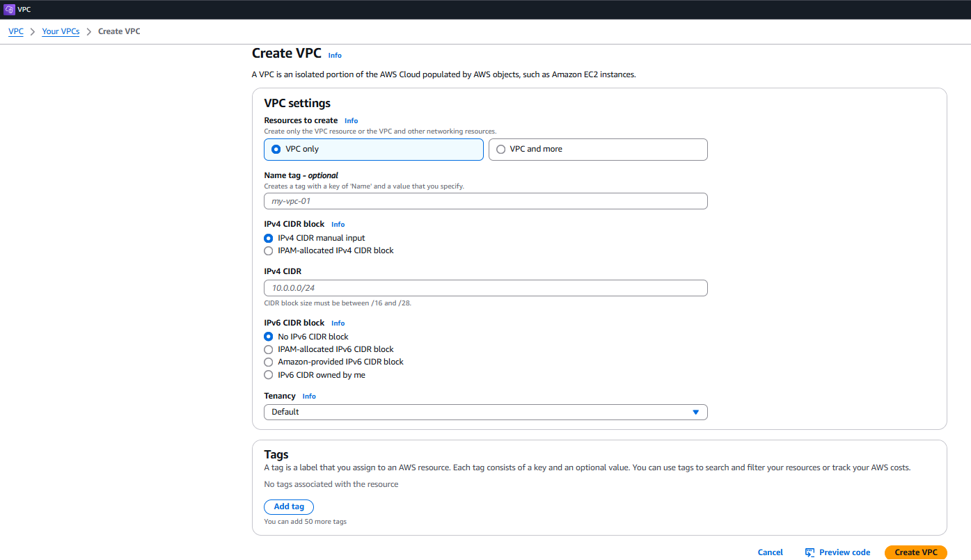Select IPAM-allocated IPv4 CIDR block
971x560 pixels.
point(269,250)
